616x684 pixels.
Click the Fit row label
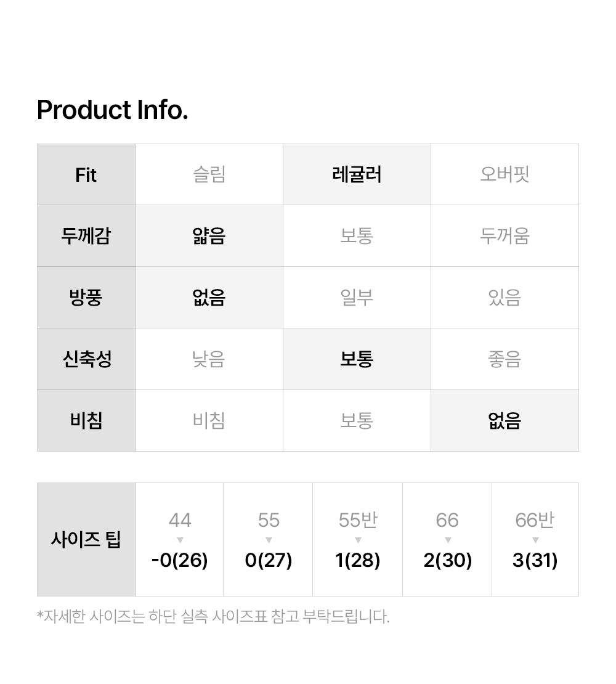(x=86, y=175)
